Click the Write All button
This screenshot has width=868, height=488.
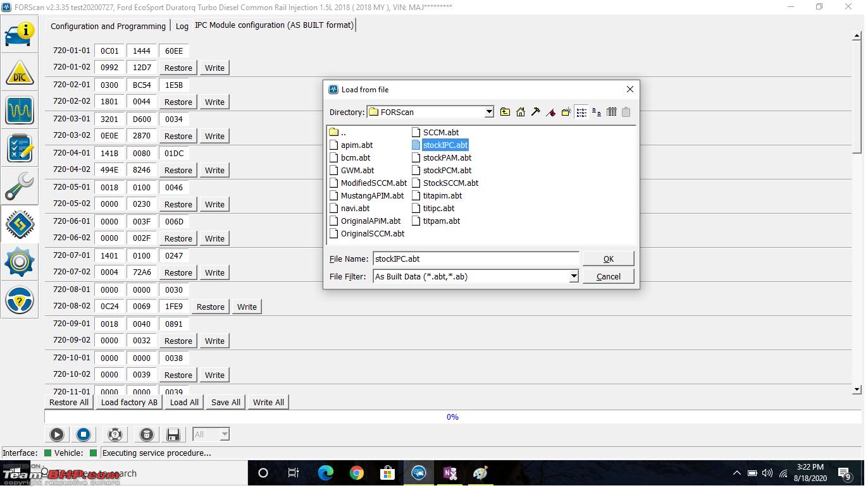[x=268, y=402]
